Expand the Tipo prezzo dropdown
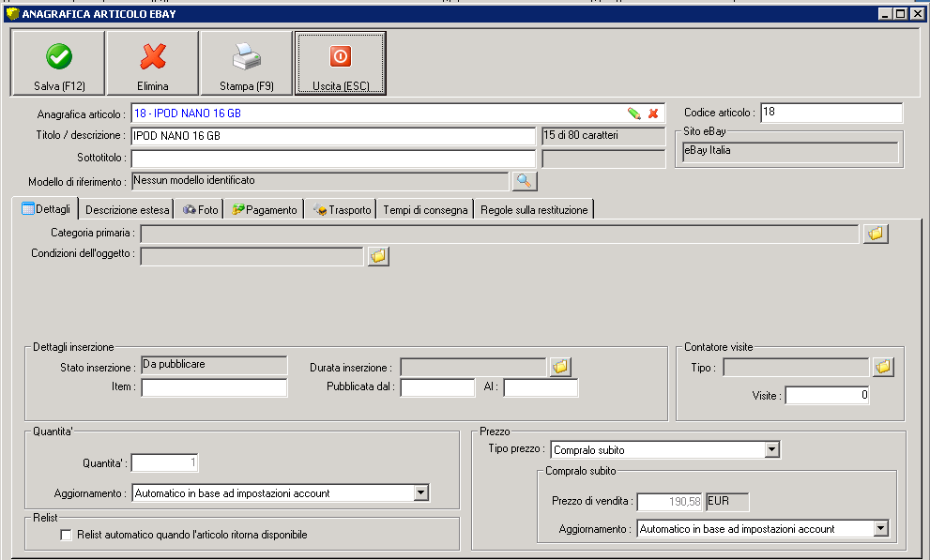This screenshot has height=560, width=930. point(771,449)
